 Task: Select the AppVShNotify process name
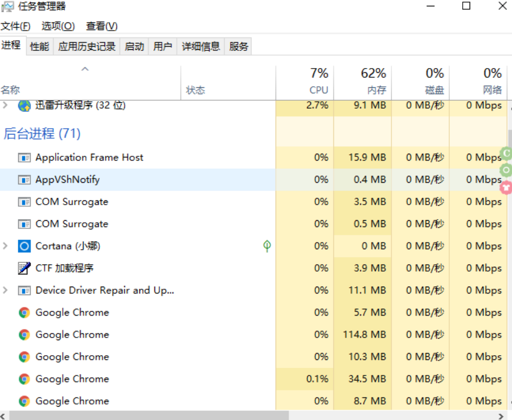[68, 180]
